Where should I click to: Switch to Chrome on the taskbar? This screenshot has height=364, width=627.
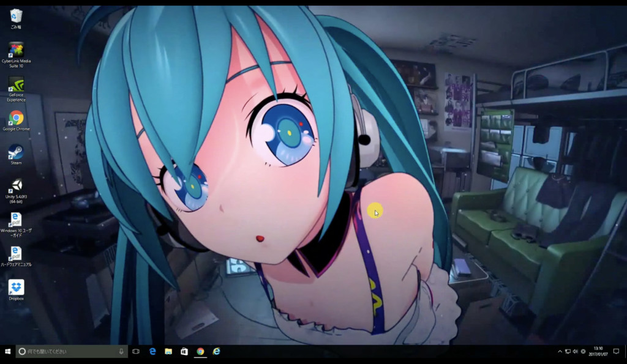200,351
